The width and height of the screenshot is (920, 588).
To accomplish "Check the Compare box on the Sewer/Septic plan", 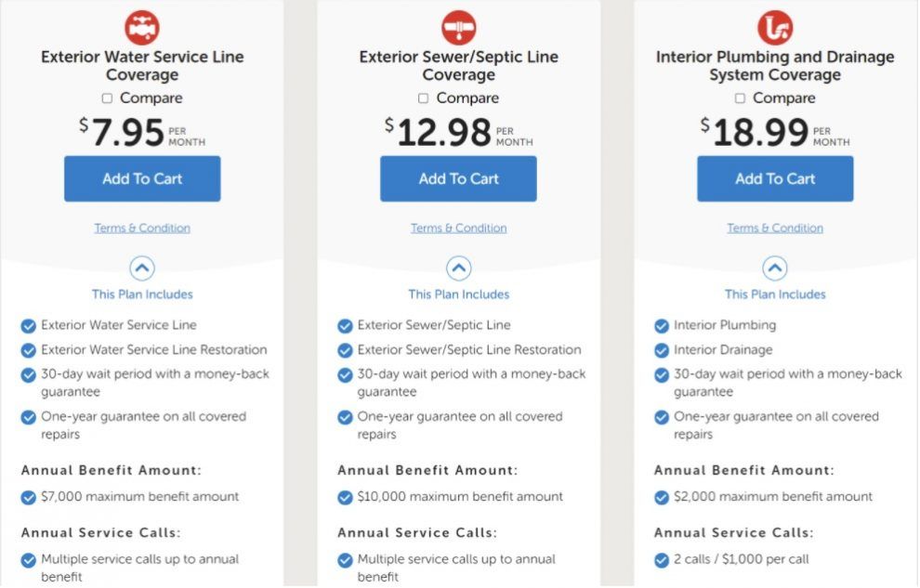I will click(x=423, y=98).
